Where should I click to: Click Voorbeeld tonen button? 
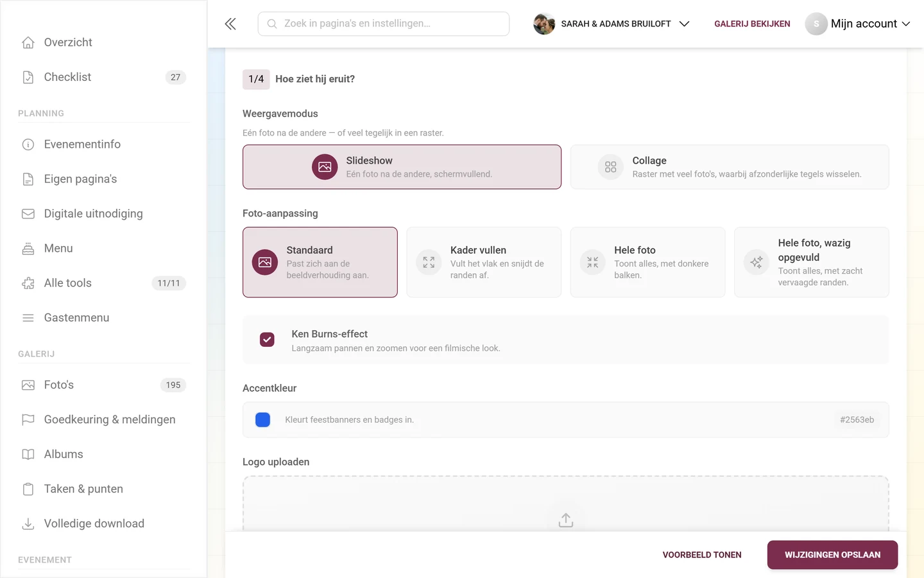702,555
